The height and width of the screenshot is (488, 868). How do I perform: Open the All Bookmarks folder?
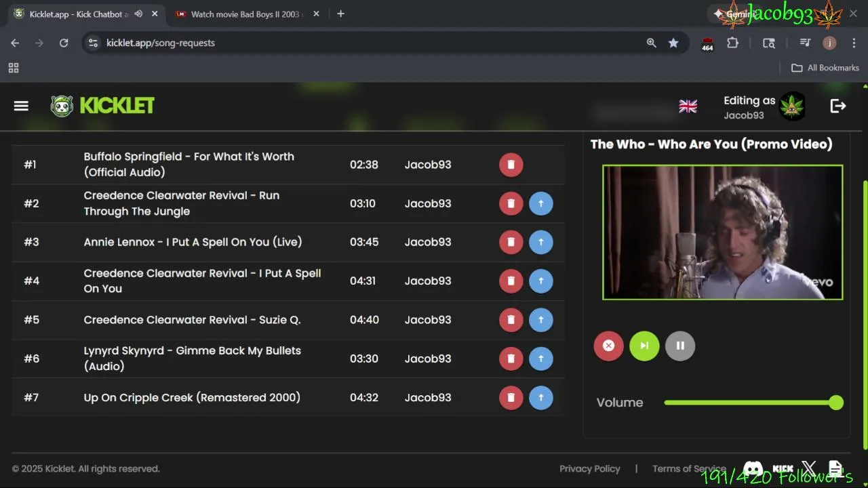[x=825, y=68]
